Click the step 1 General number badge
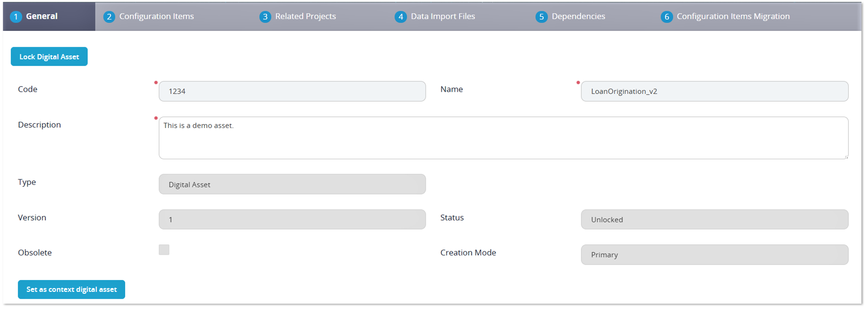The image size is (868, 309). tap(16, 17)
